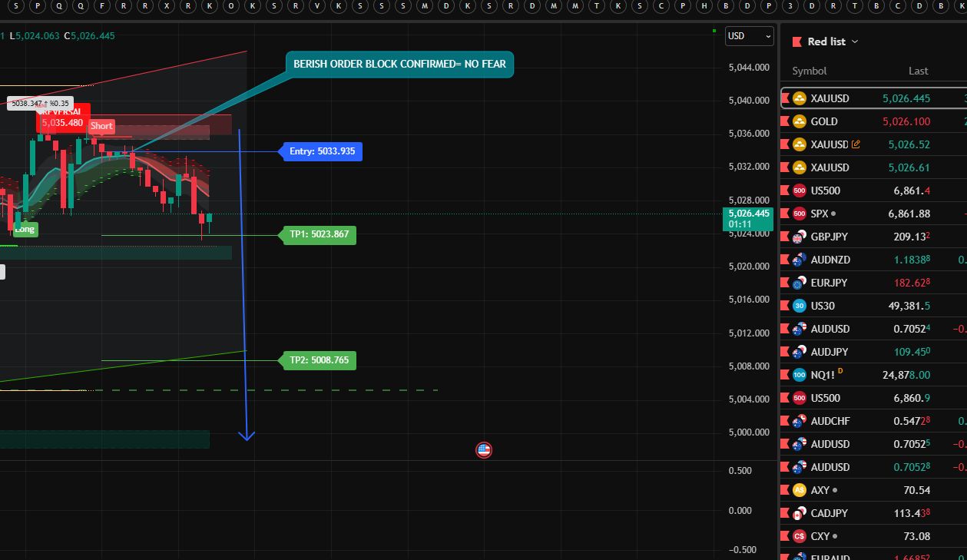Sort watchlist by the Symbol column header
Screen dimensions: 967x560
click(x=809, y=71)
